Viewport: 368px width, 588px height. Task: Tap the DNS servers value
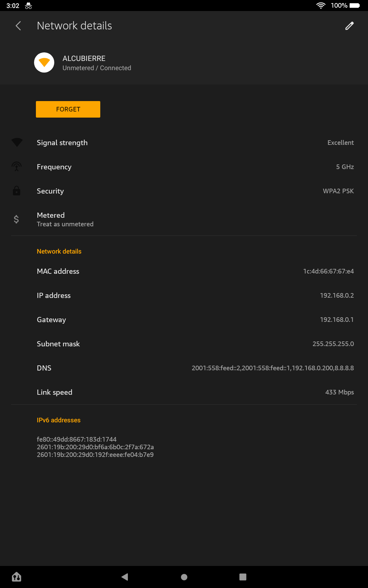pos(273,368)
